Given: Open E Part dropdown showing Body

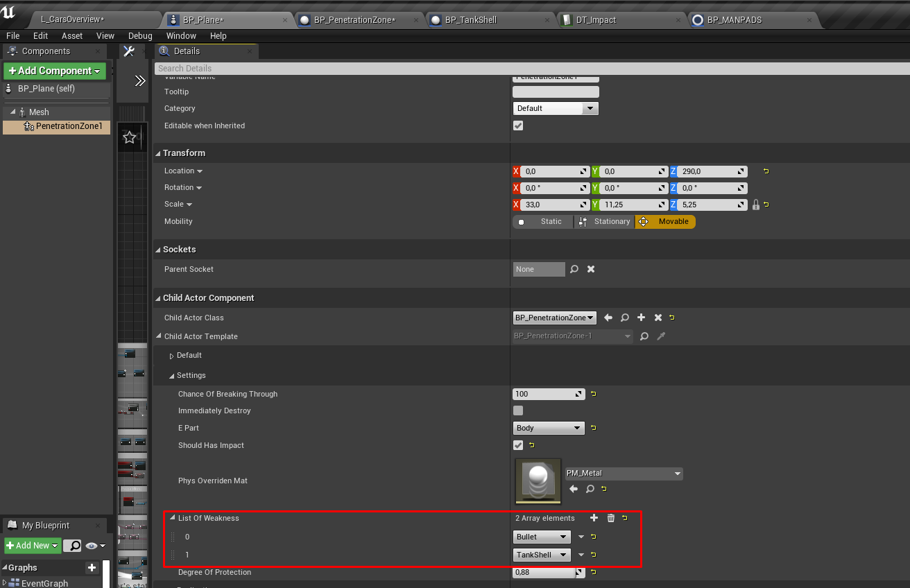Looking at the screenshot, I should click(549, 428).
